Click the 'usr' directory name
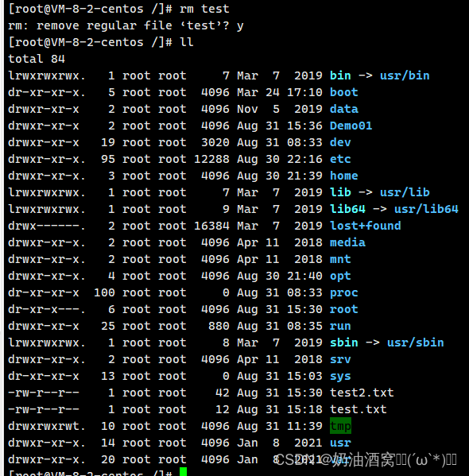The height and width of the screenshot is (476, 469). pos(340,443)
